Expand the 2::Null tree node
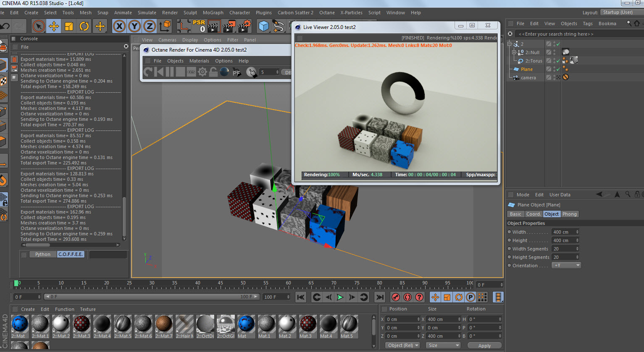The width and height of the screenshot is (644, 352). 514,52
